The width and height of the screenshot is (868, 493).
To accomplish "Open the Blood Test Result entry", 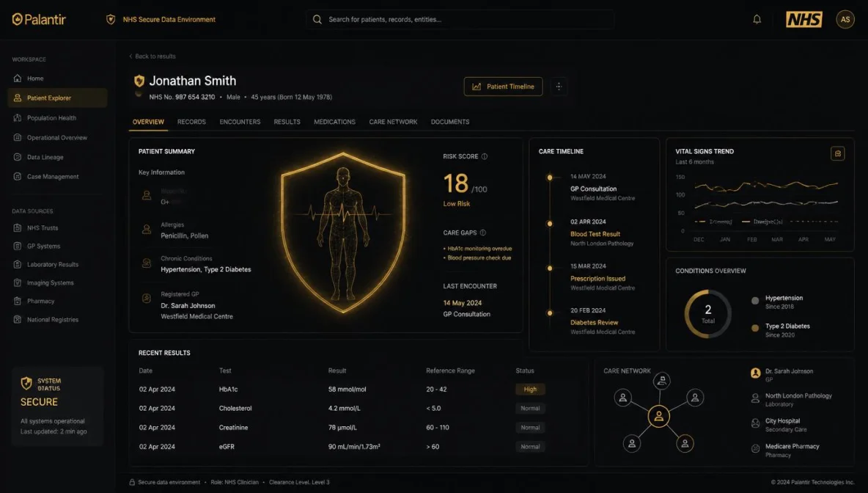I will pyautogui.click(x=595, y=234).
